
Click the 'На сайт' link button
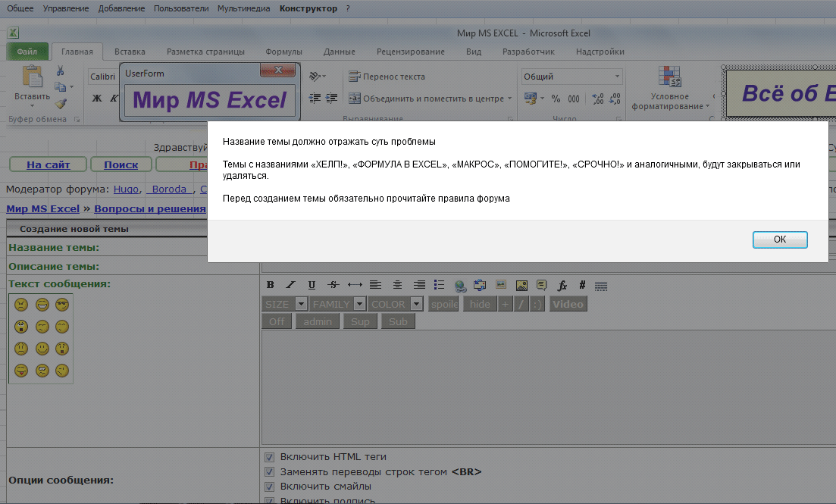(48, 164)
